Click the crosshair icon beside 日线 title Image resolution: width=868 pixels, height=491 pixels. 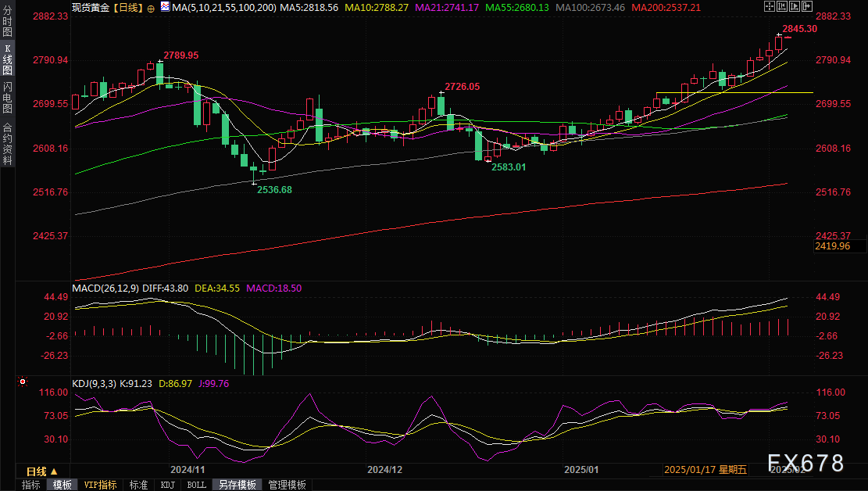click(x=151, y=7)
